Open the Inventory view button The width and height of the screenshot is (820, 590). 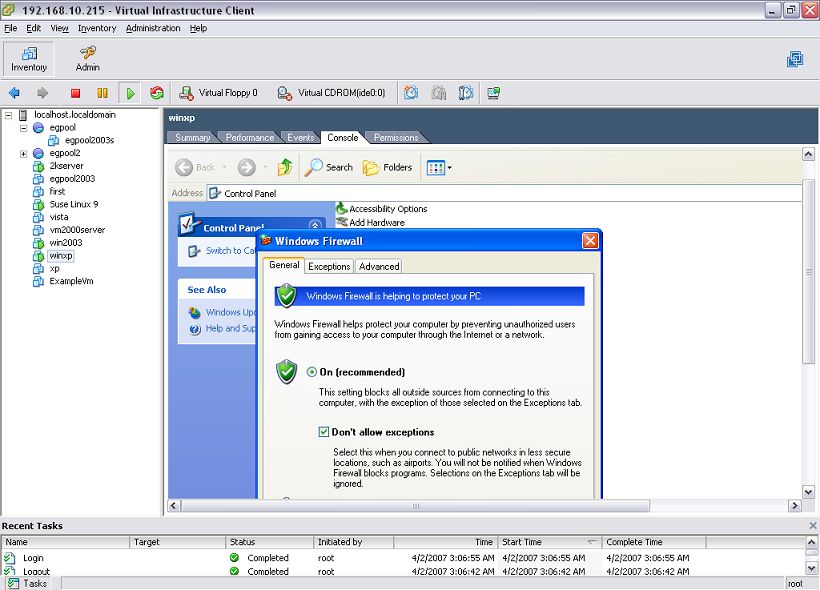click(29, 59)
